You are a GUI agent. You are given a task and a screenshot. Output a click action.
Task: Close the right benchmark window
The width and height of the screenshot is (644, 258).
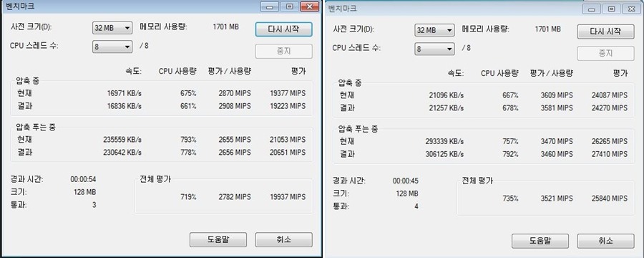[x=632, y=9]
